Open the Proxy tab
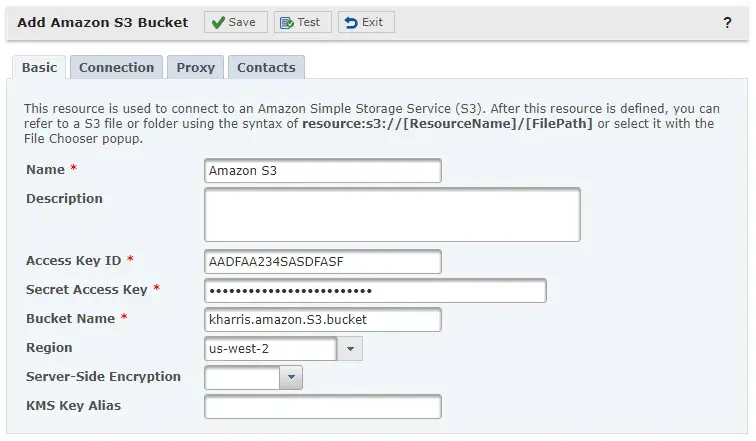The image size is (756, 441). tap(196, 67)
